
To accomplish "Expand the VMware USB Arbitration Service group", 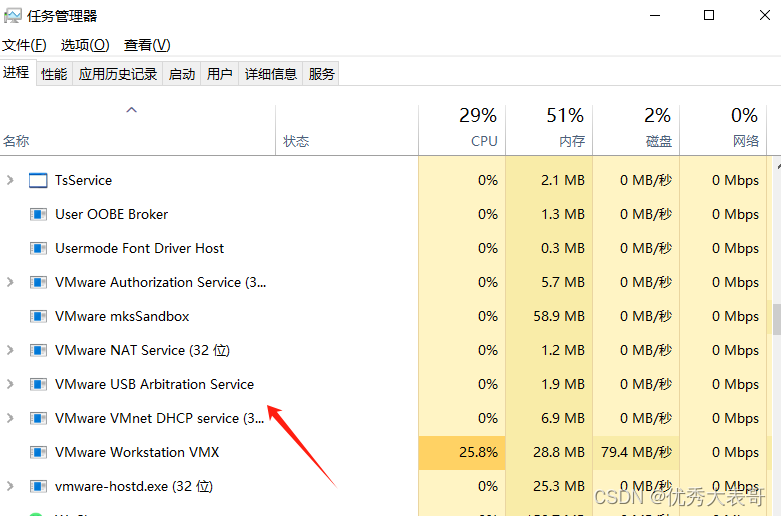I will (x=10, y=384).
